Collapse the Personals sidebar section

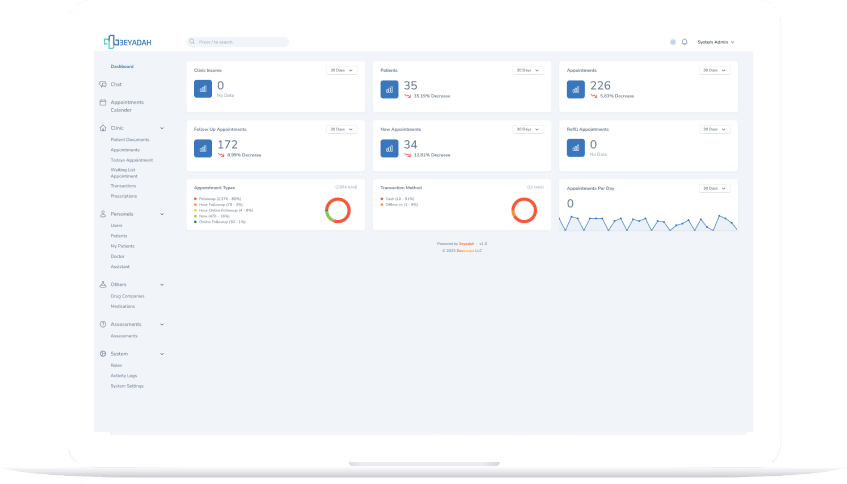tap(162, 214)
